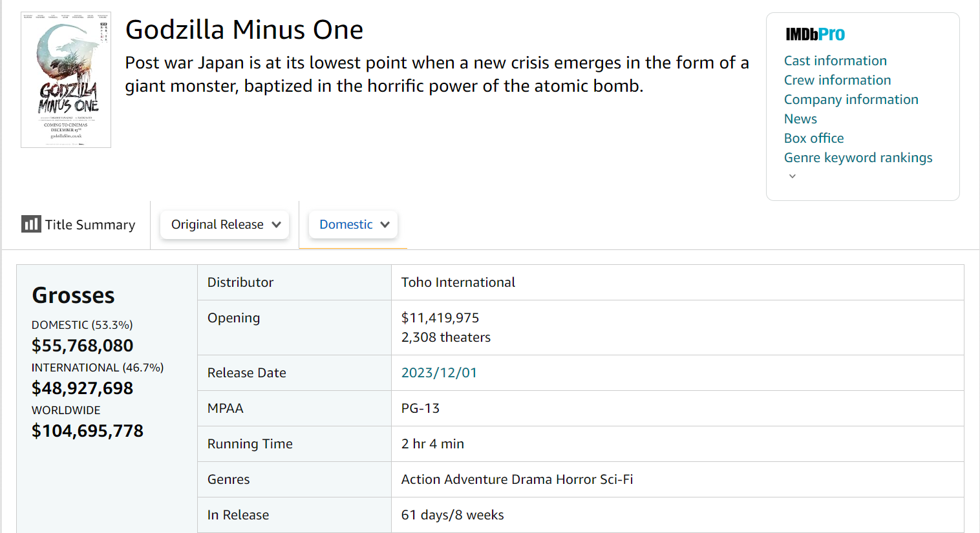Open the Cast information link

click(835, 61)
